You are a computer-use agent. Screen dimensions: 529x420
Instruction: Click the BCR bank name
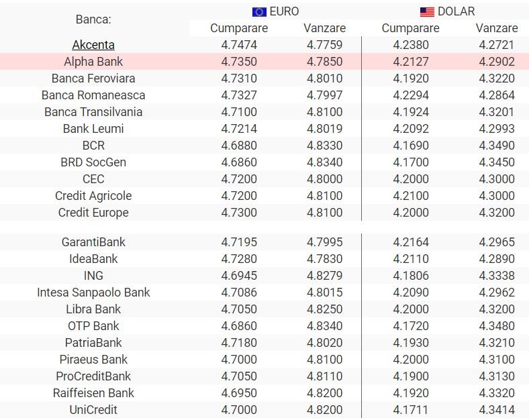point(93,146)
